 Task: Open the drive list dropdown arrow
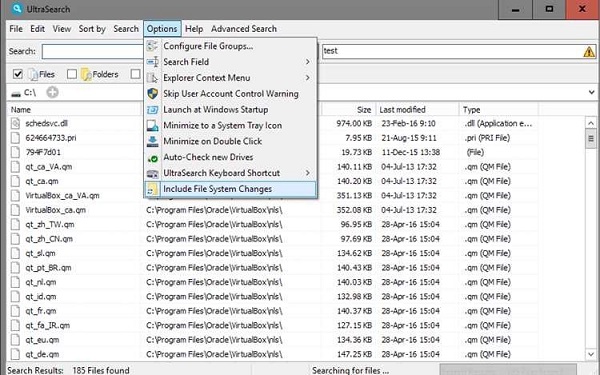(x=591, y=92)
